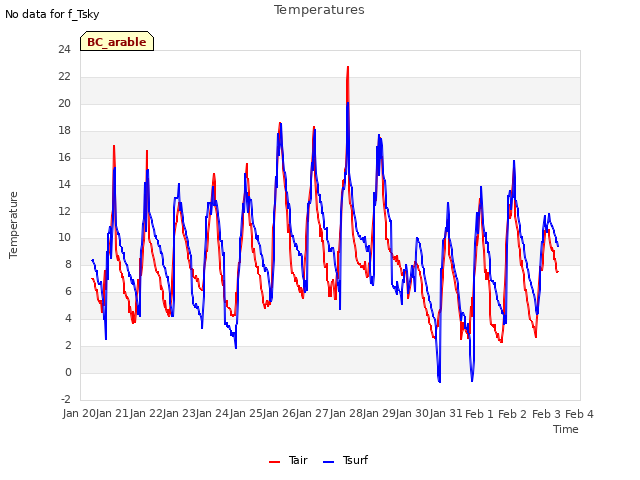This screenshot has height=480, width=640.
Task: Click the 16 y-axis tick label
Action: 64,158
